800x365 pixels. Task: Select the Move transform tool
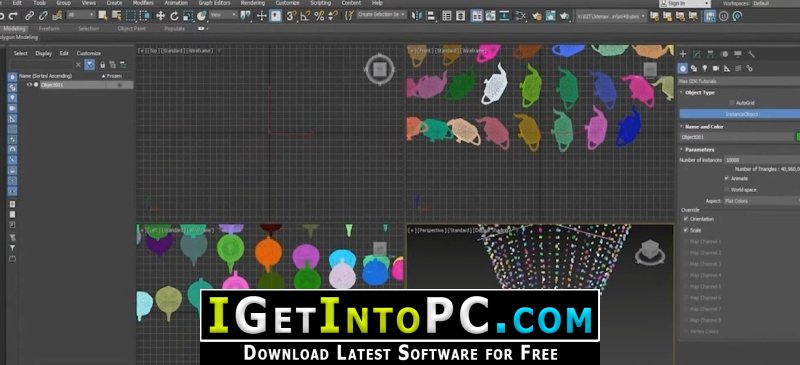(x=160, y=16)
